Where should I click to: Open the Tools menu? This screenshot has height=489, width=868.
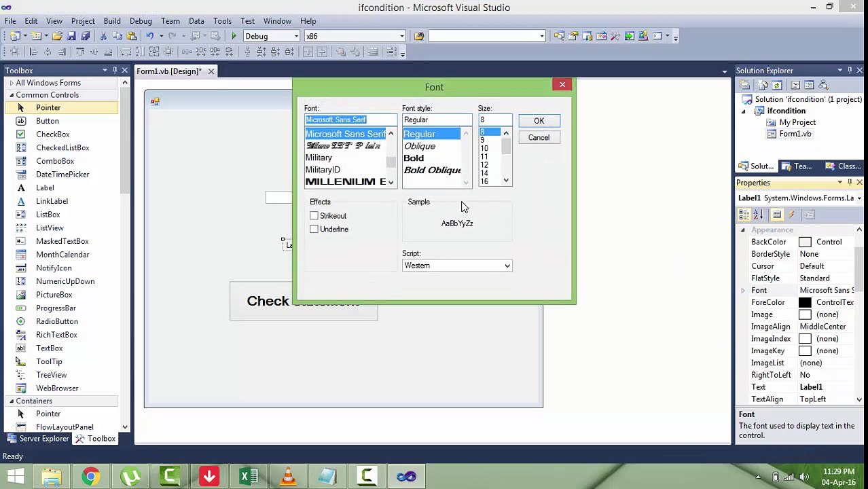tap(222, 21)
